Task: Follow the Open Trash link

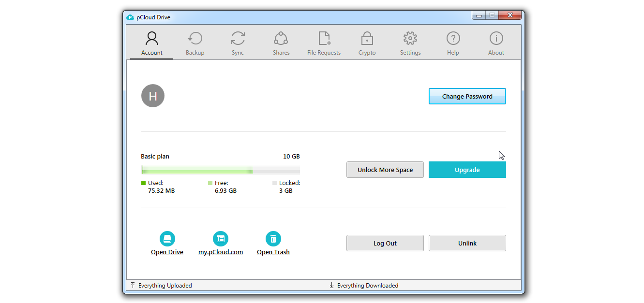Action: click(273, 252)
